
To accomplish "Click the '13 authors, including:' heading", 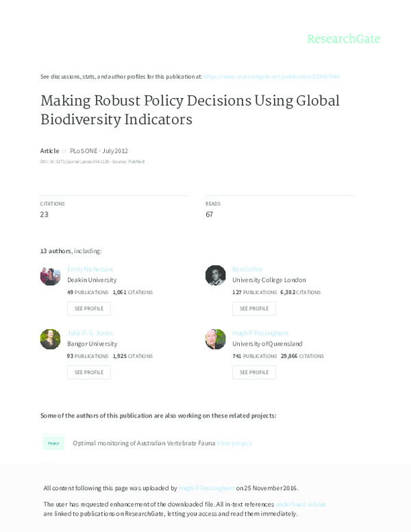I will (71, 251).
